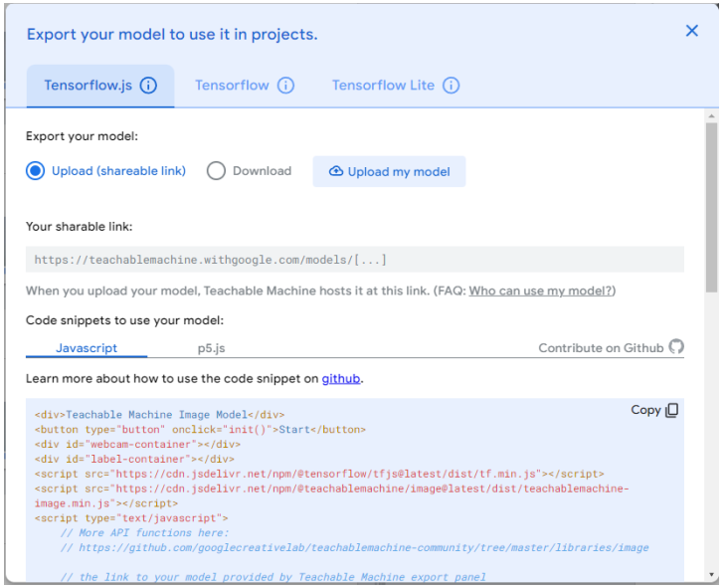Image resolution: width=728 pixels, height=588 pixels.
Task: Select the Tensorflow.js tab
Action: coord(88,86)
